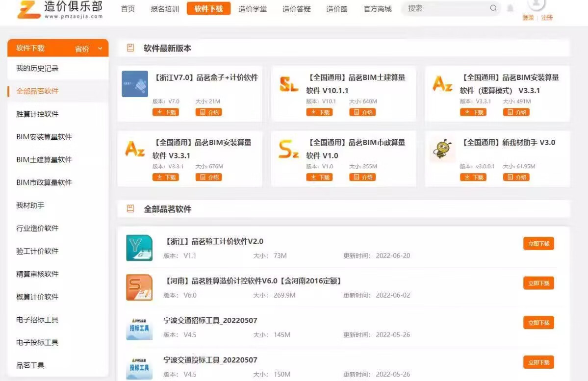This screenshot has height=381, width=588.
Task: Click the 宁波交通招标工具 thumbnail
Action: tap(139, 327)
